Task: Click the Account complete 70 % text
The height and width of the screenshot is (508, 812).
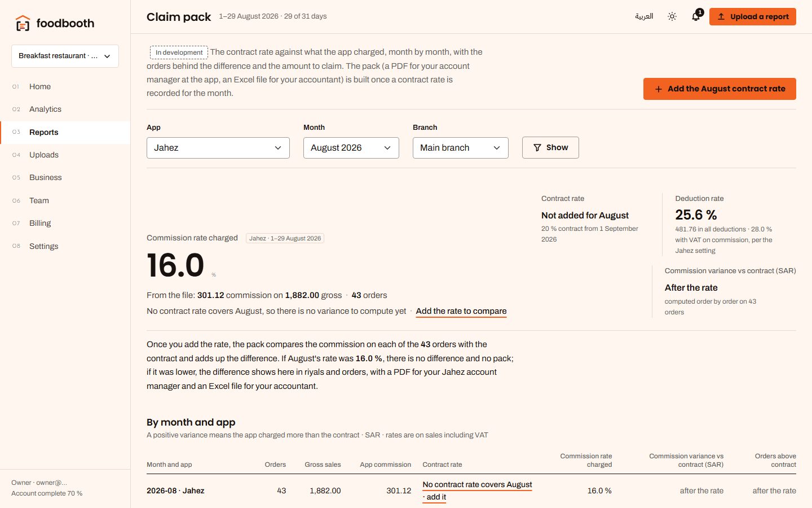Action: (x=47, y=493)
